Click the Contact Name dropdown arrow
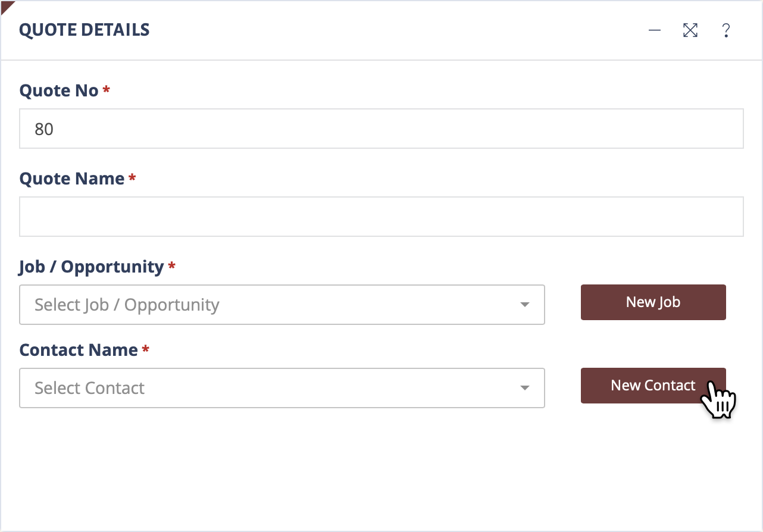 tap(524, 388)
